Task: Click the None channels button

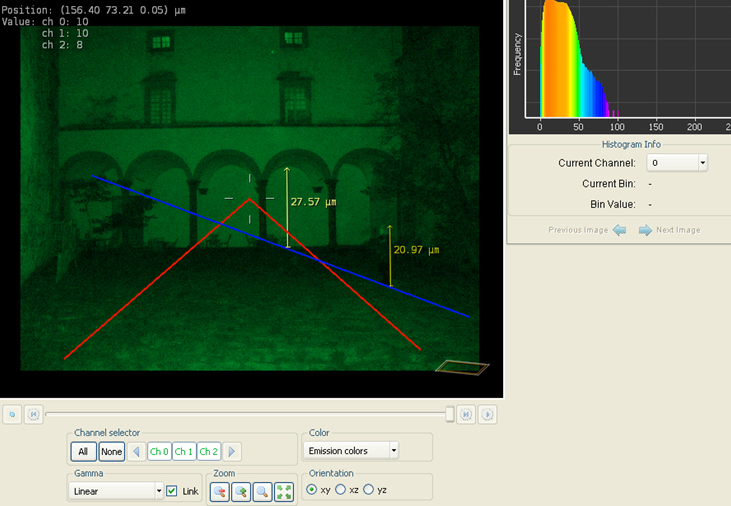Action: [111, 452]
